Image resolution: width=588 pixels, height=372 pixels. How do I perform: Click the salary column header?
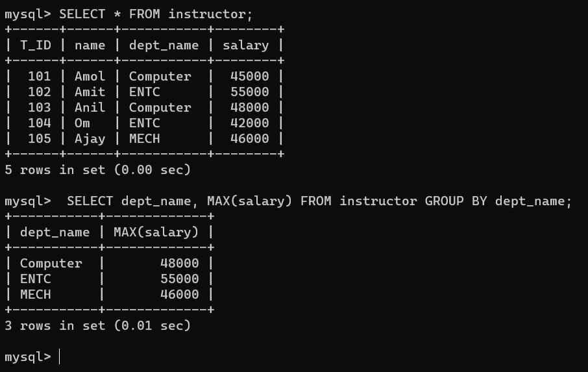pos(245,45)
